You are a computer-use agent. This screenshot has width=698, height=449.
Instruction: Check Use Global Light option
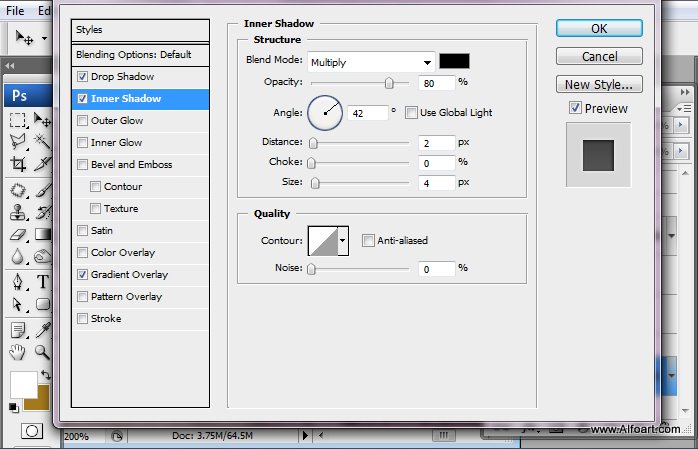click(x=411, y=113)
